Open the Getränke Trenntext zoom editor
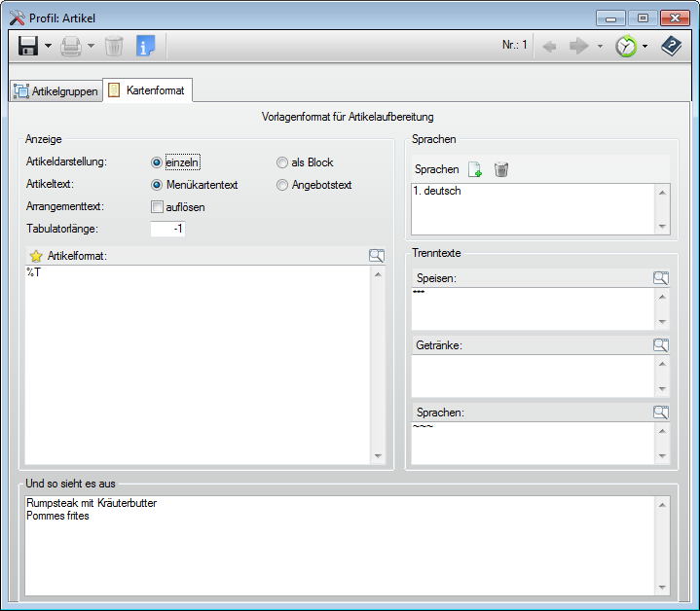The height and width of the screenshot is (611, 700). click(661, 345)
